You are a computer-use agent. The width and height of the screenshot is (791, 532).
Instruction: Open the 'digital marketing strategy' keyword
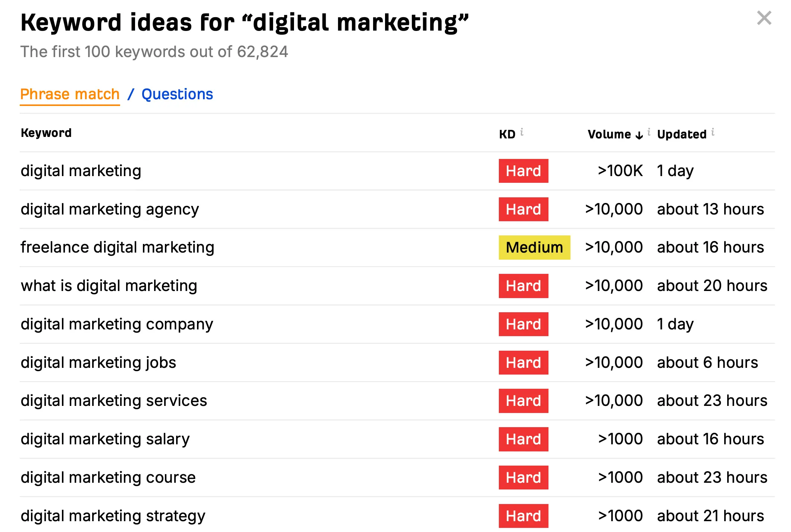pyautogui.click(x=113, y=516)
